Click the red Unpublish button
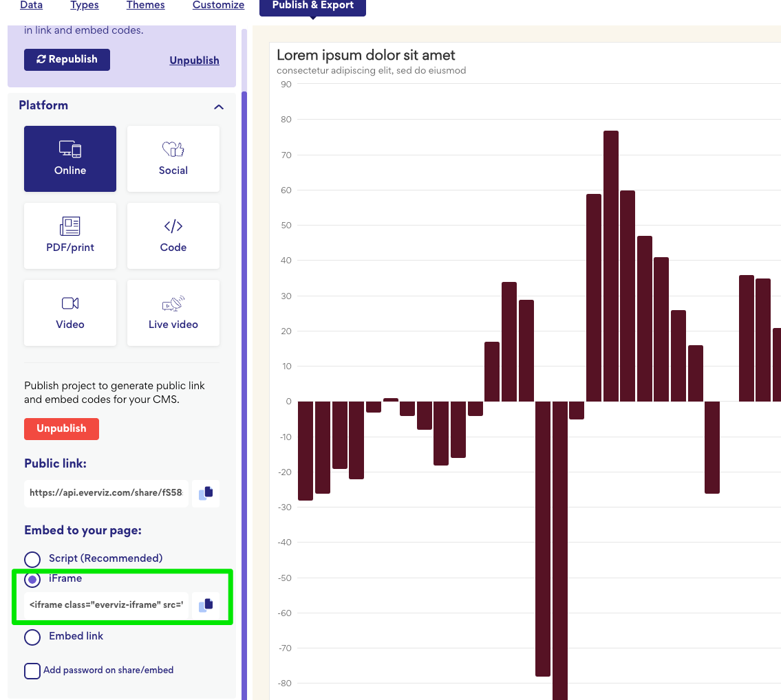Image resolution: width=781 pixels, height=700 pixels. 61,428
